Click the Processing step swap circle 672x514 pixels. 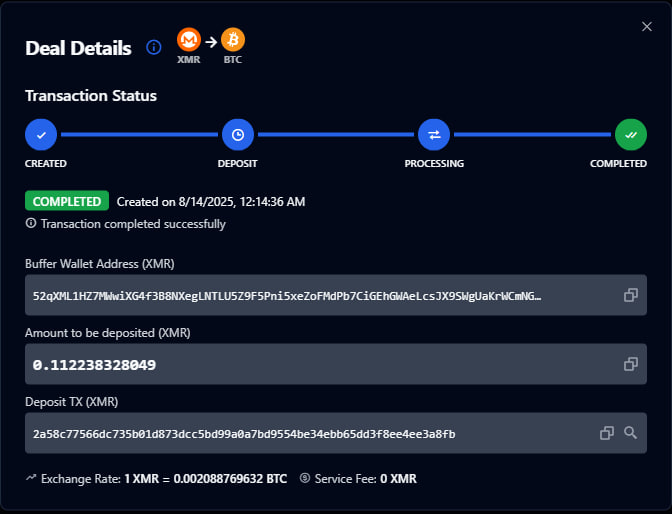coord(434,134)
